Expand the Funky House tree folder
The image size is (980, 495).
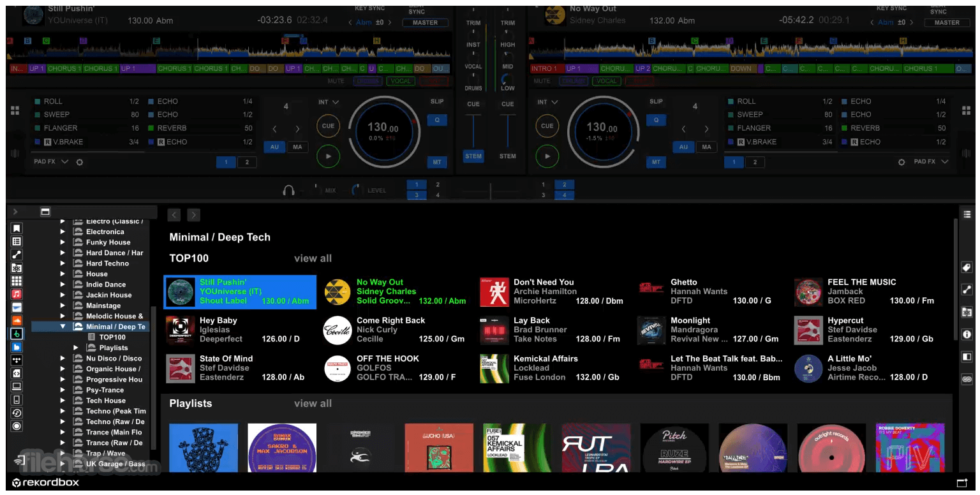coord(63,242)
